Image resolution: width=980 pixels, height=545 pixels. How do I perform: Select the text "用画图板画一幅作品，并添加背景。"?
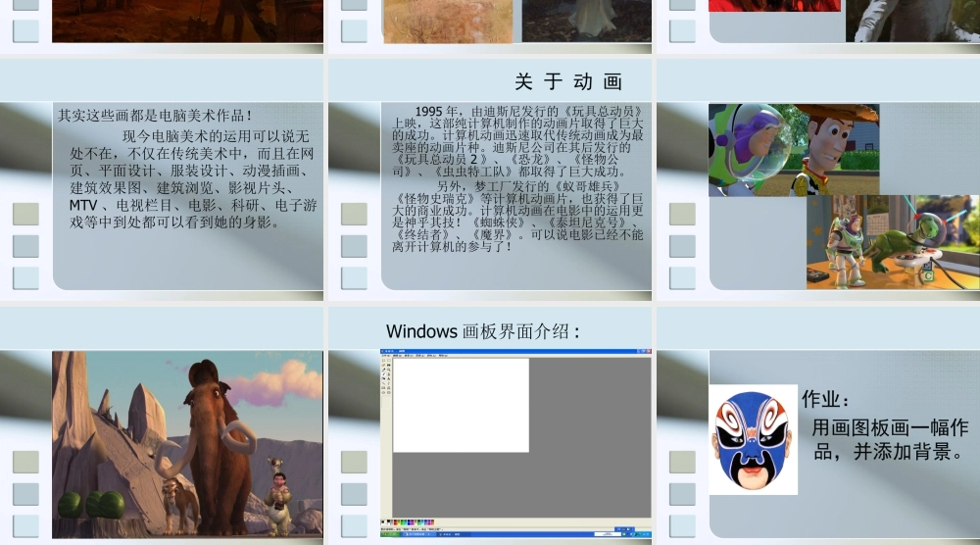pos(890,439)
